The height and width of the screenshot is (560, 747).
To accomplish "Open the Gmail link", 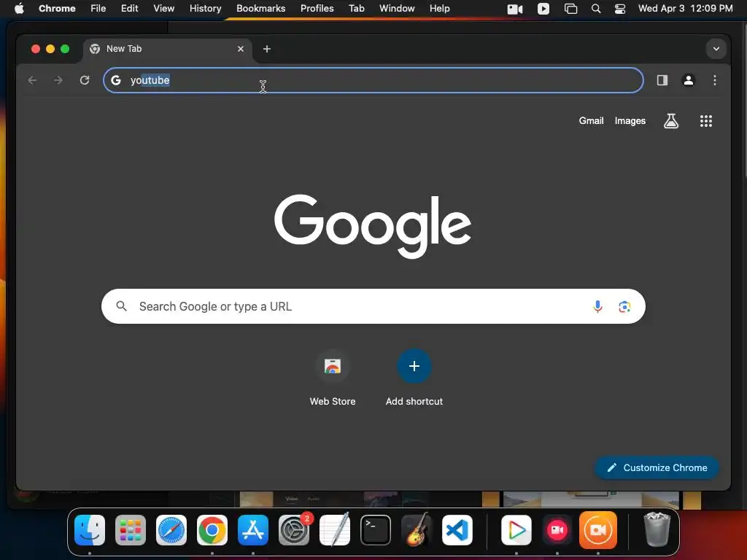I will click(591, 121).
